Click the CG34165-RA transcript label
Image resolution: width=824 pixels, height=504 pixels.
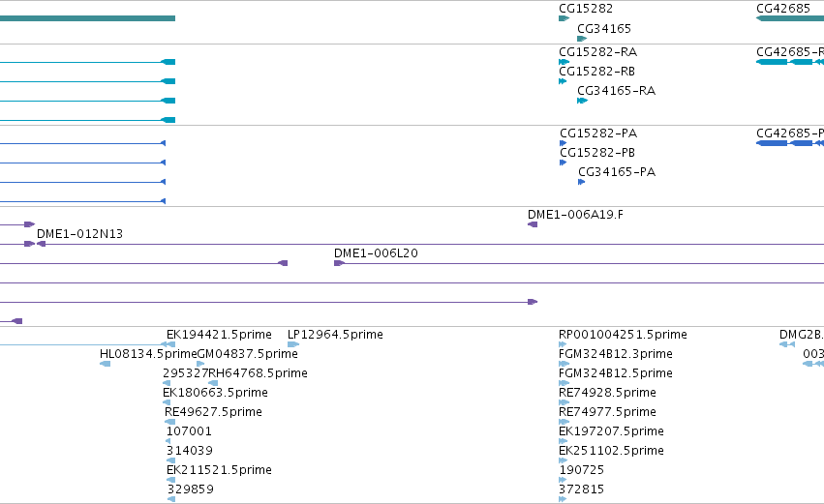[617, 91]
